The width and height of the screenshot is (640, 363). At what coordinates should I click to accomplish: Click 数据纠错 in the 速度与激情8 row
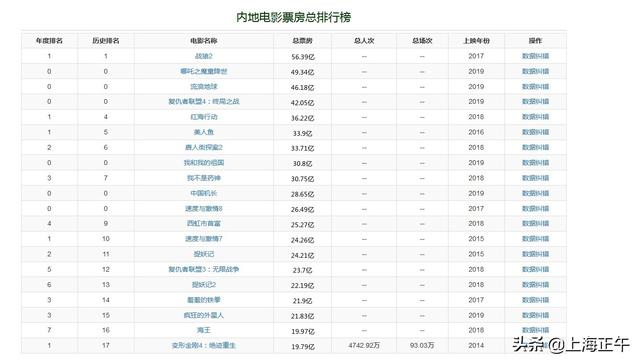(x=535, y=209)
